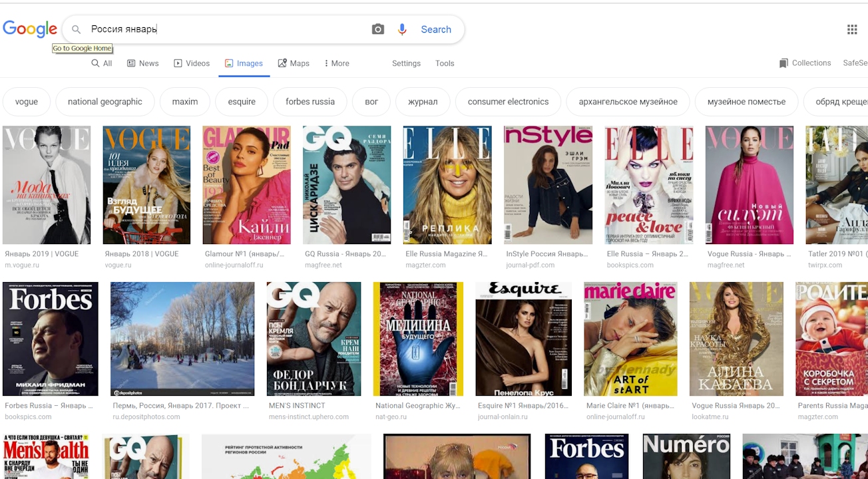
Task: Select the Images tab
Action: (244, 63)
